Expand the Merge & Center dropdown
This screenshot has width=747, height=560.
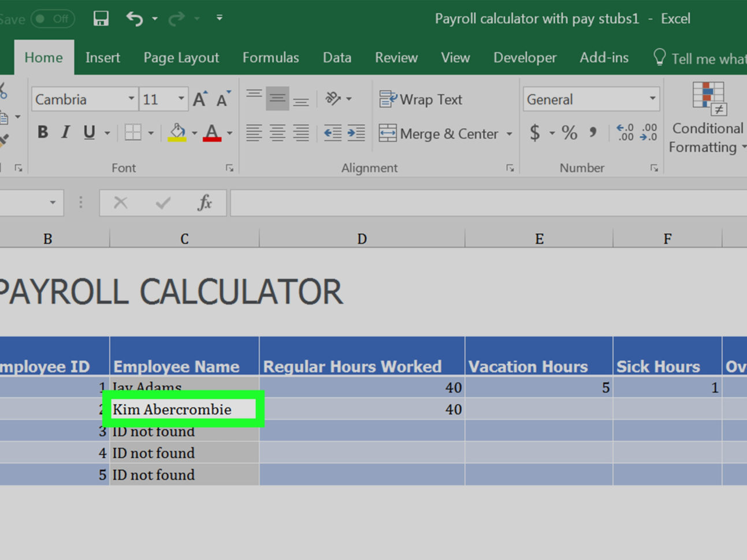pos(509,133)
